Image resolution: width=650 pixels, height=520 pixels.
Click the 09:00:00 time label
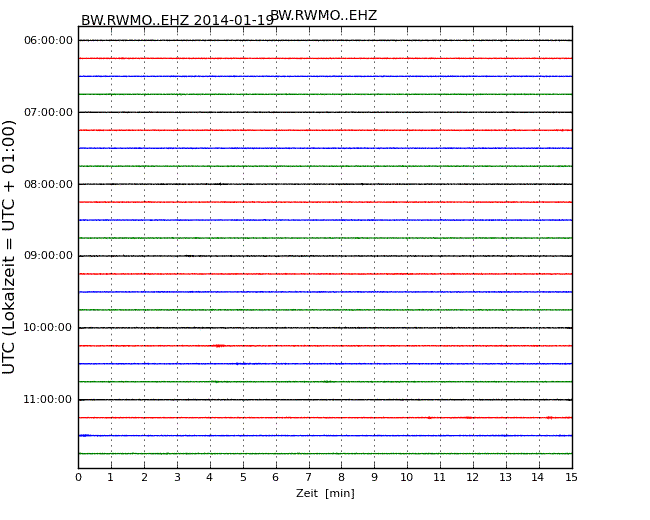click(x=48, y=255)
